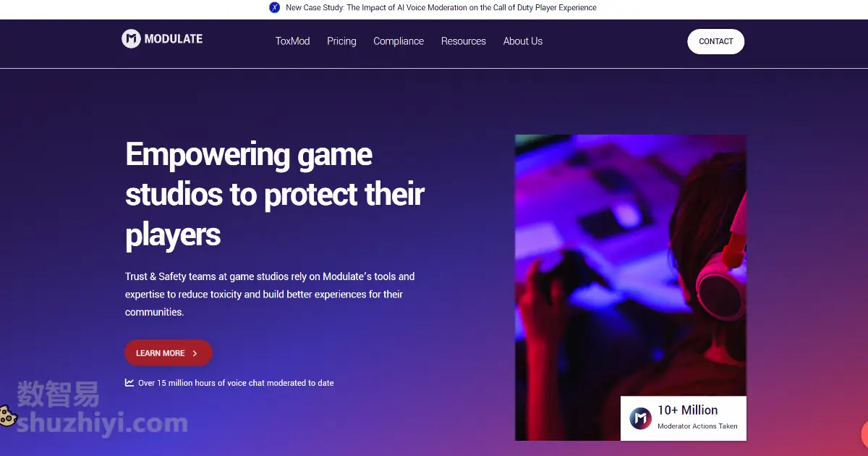Click the Modulate logo icon

131,39
